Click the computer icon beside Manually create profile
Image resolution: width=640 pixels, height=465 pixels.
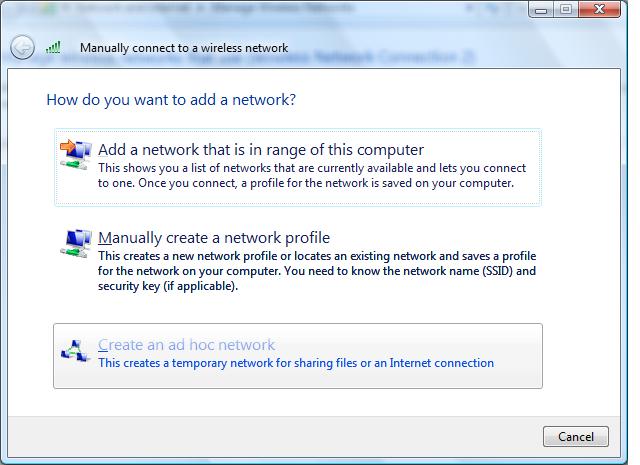click(76, 243)
